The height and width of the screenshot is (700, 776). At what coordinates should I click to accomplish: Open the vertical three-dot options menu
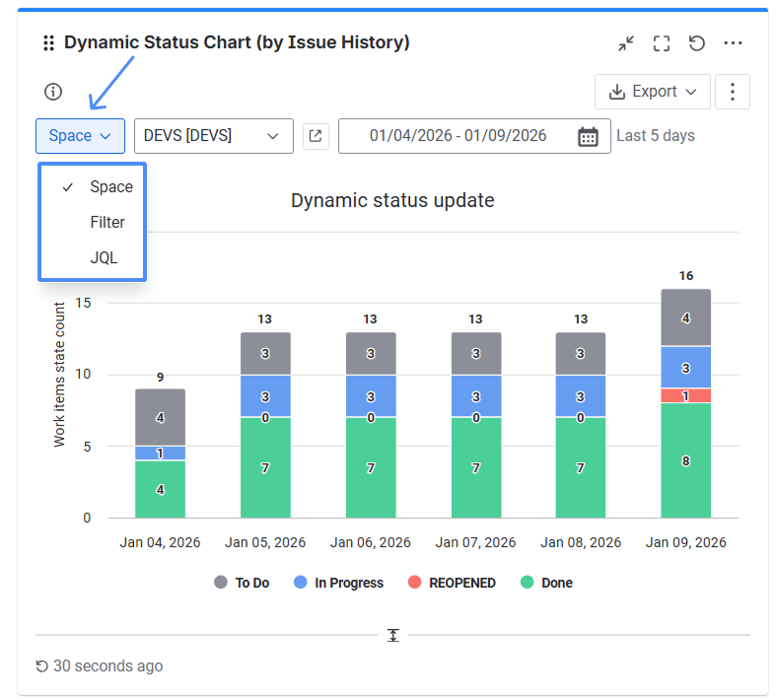(x=732, y=92)
